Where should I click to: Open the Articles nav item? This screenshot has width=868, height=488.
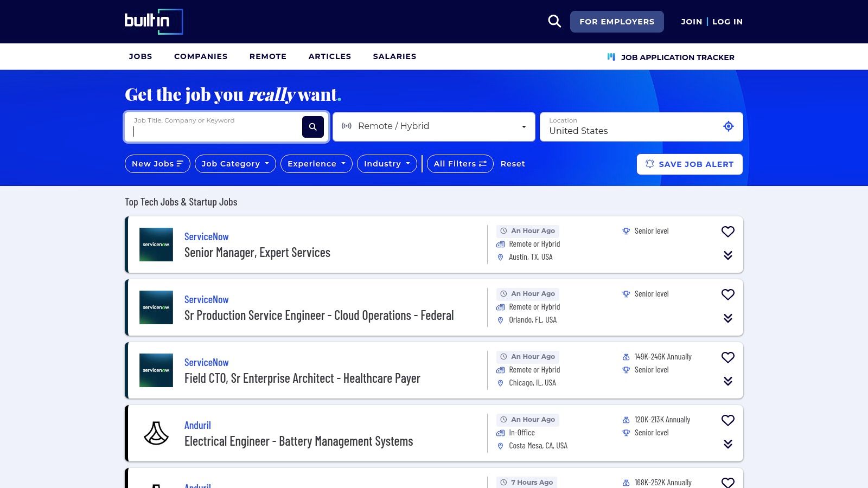(330, 56)
